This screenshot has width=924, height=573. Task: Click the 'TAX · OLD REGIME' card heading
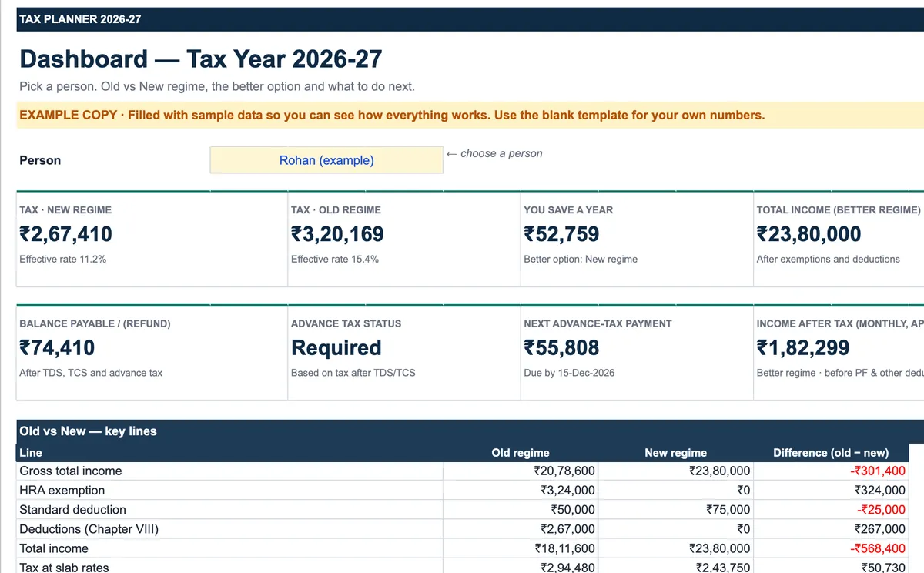(336, 209)
